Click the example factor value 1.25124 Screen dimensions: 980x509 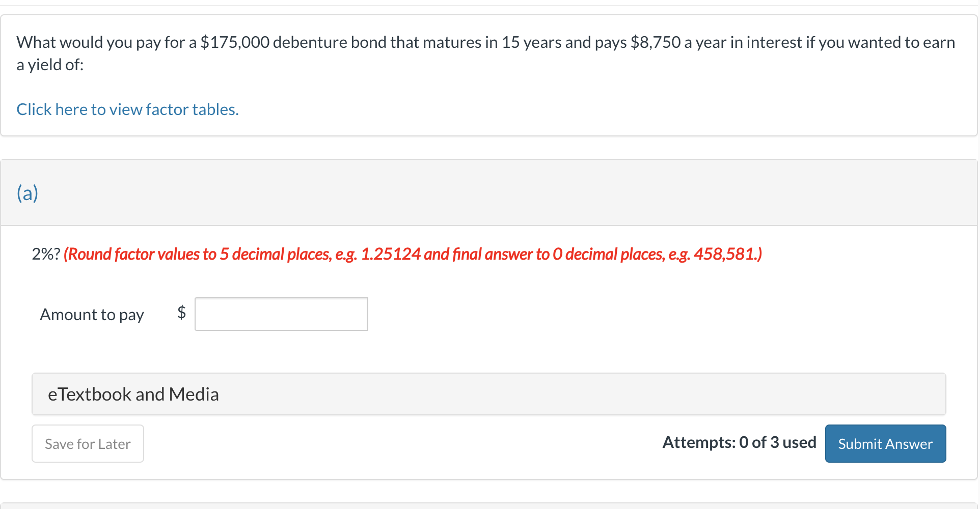391,254
